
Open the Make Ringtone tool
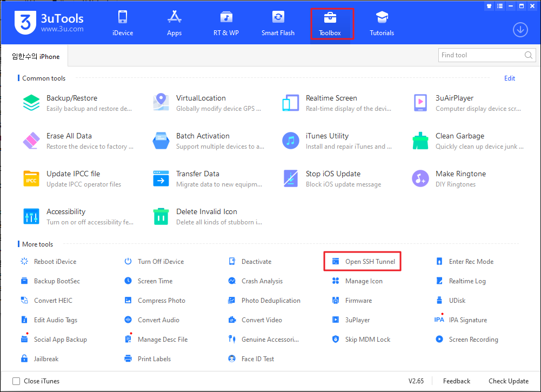coord(449,179)
